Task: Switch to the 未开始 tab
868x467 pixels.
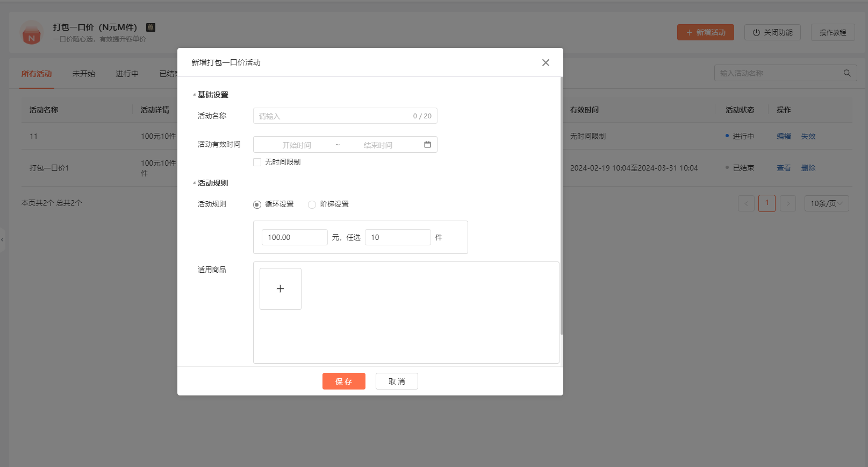Action: pos(84,74)
